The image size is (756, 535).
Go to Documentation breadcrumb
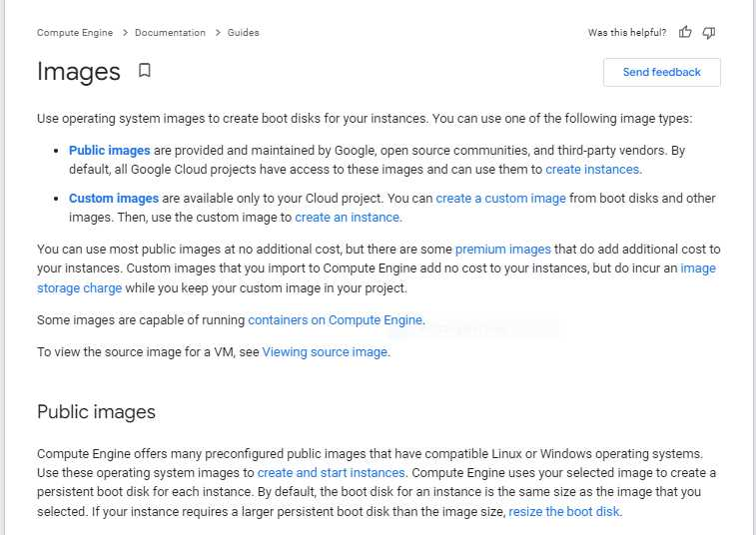point(170,33)
